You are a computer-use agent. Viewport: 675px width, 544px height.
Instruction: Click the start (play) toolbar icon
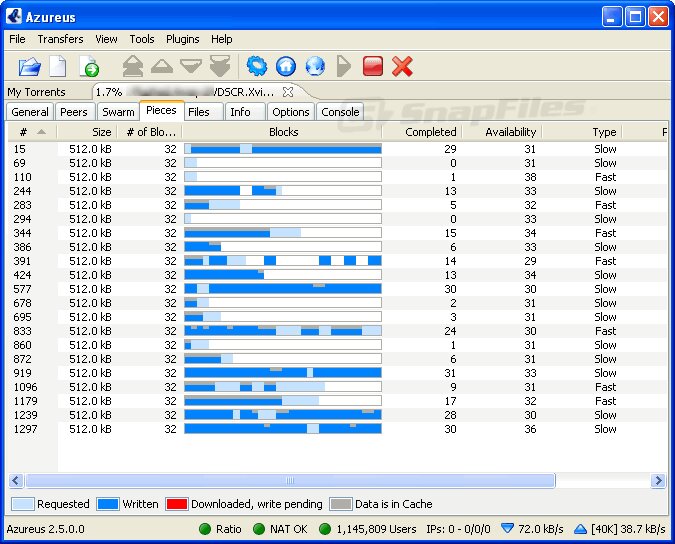click(x=344, y=66)
